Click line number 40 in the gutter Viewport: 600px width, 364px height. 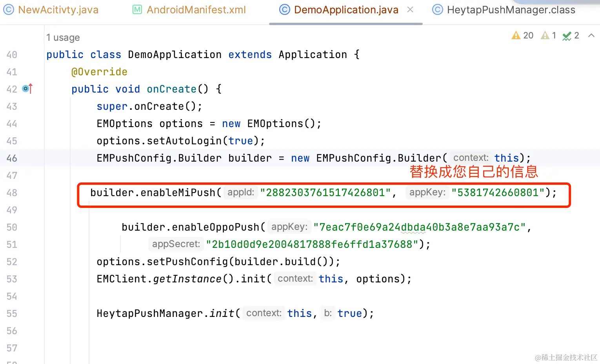12,55
